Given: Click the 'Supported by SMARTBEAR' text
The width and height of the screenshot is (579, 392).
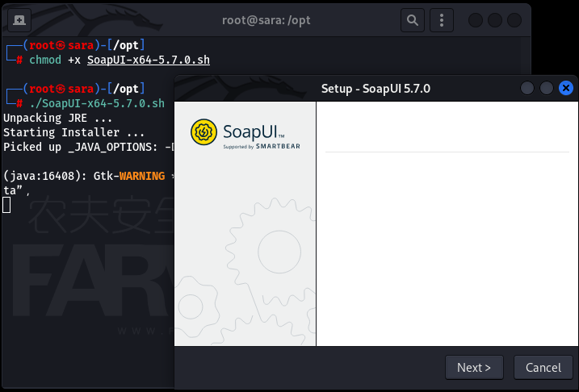Looking at the screenshot, I should point(262,147).
